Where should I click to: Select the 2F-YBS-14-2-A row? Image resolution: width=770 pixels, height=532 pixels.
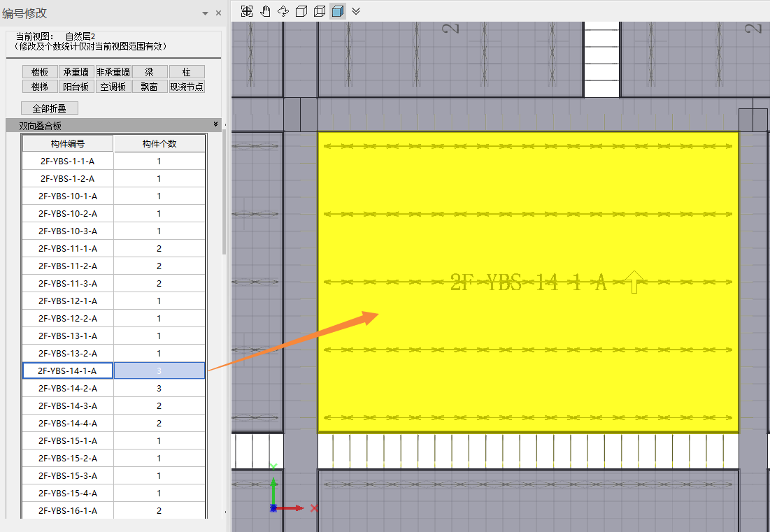(x=68, y=389)
